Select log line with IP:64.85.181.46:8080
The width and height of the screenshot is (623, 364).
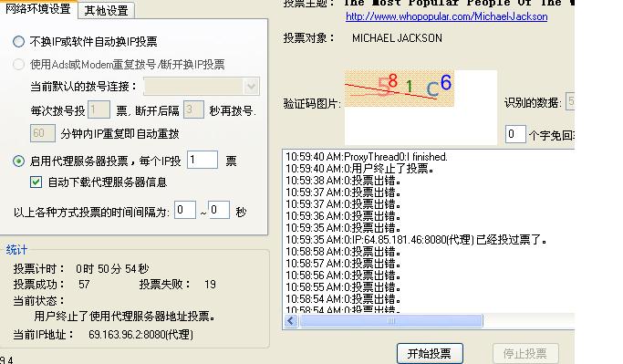coord(416,240)
